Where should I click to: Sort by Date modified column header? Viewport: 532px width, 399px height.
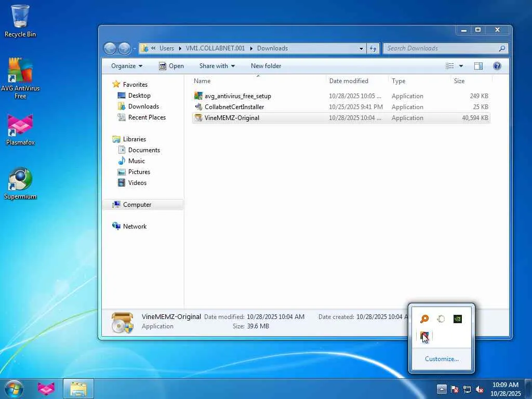(x=349, y=81)
